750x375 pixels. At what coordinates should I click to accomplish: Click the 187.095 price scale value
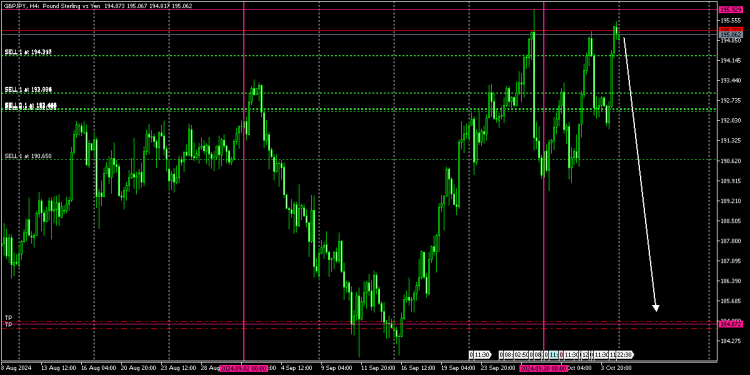click(x=730, y=261)
